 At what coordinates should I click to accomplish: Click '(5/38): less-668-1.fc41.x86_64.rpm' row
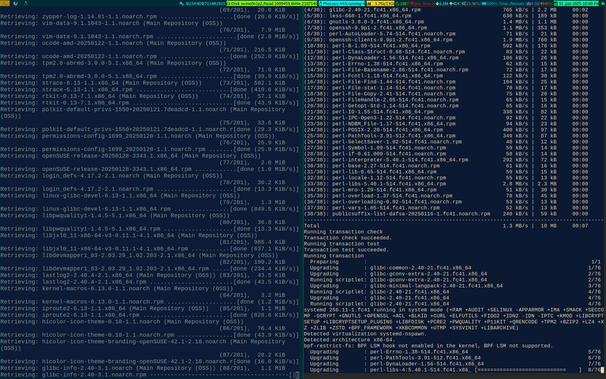pos(446,16)
